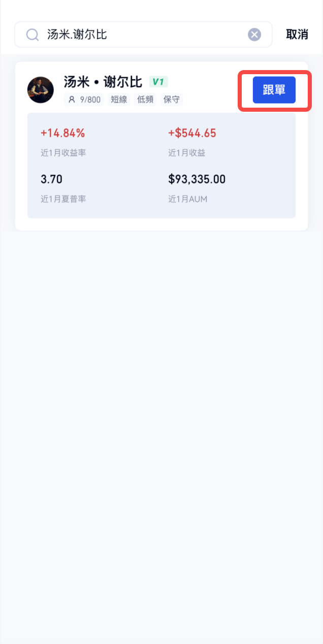This screenshot has width=323, height=644.
Task: Click the 3.70 Sharpe ratio value
Action: click(x=51, y=179)
